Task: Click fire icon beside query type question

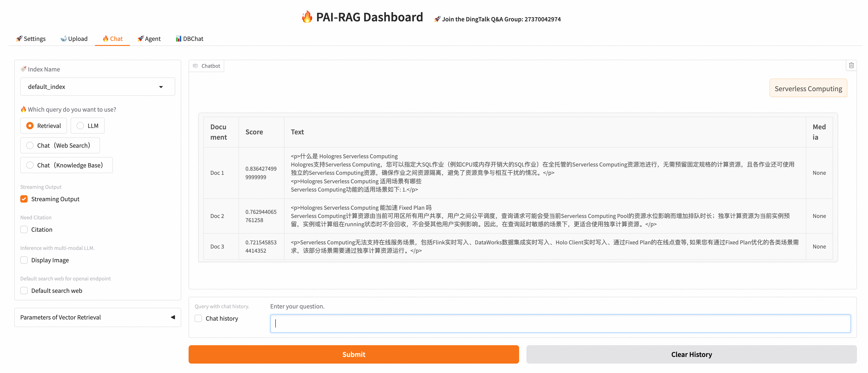Action: point(23,109)
